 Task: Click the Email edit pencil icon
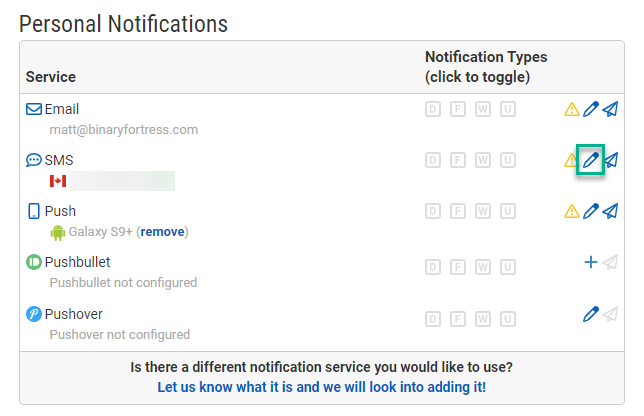coord(591,109)
